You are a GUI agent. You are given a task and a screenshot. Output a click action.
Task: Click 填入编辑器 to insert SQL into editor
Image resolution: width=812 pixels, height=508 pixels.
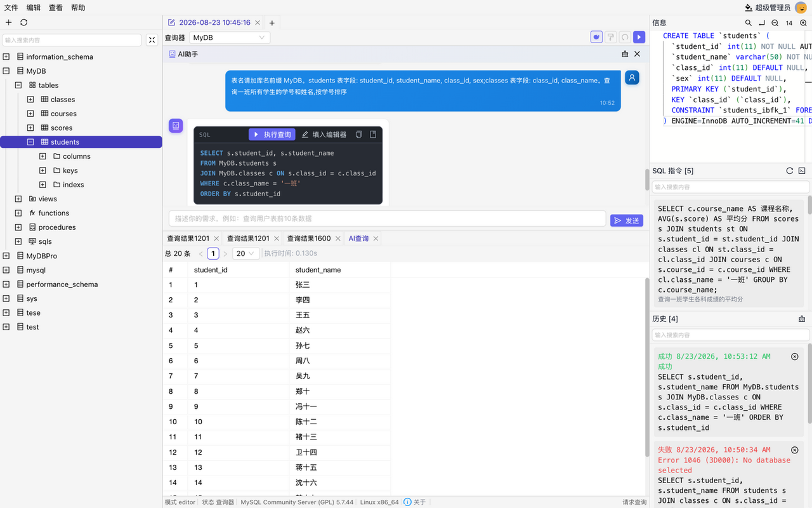tap(324, 135)
